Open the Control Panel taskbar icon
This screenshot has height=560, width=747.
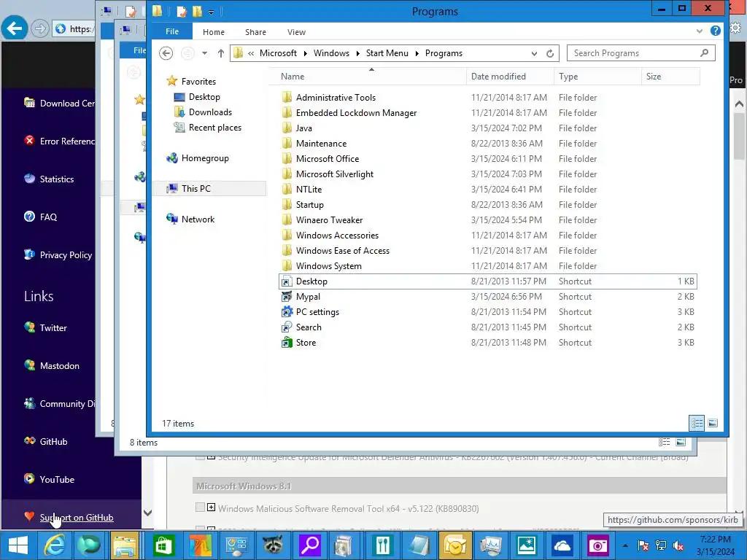pyautogui.click(x=236, y=545)
